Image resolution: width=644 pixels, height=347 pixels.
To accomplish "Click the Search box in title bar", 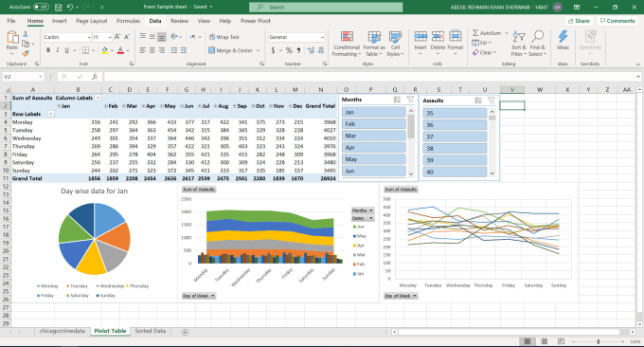I will pyautogui.click(x=326, y=7).
